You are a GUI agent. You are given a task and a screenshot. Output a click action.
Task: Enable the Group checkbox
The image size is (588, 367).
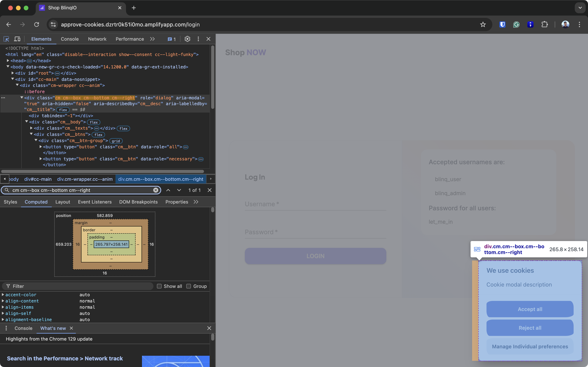click(189, 286)
